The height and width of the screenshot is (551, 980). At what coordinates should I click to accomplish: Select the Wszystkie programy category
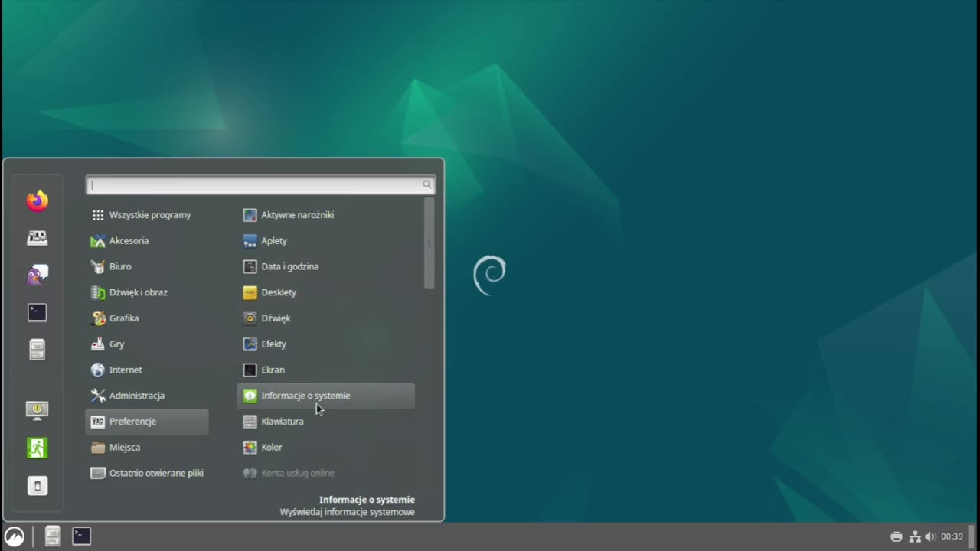point(147,215)
